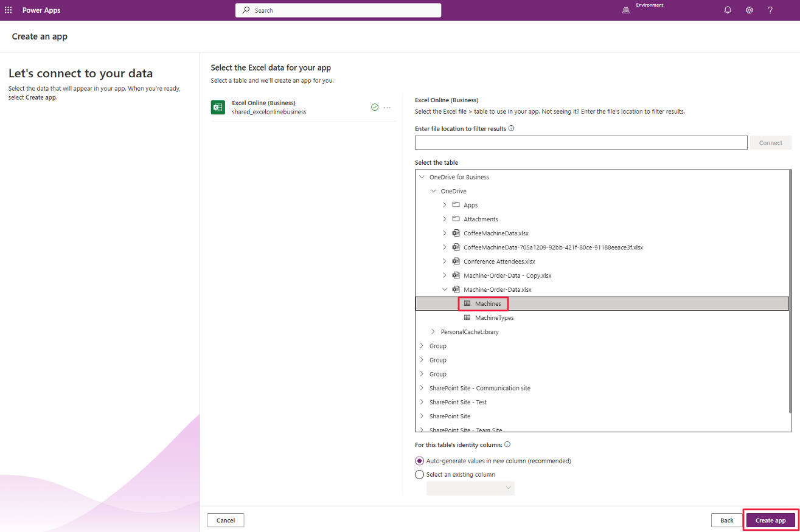This screenshot has width=800, height=532.
Task: Click the Excel Online (Business) connector icon
Action: click(x=218, y=108)
